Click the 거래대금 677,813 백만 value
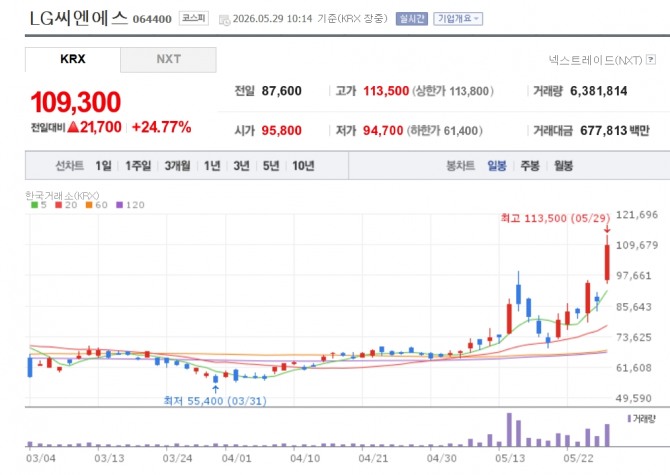The image size is (670, 475). 614,130
